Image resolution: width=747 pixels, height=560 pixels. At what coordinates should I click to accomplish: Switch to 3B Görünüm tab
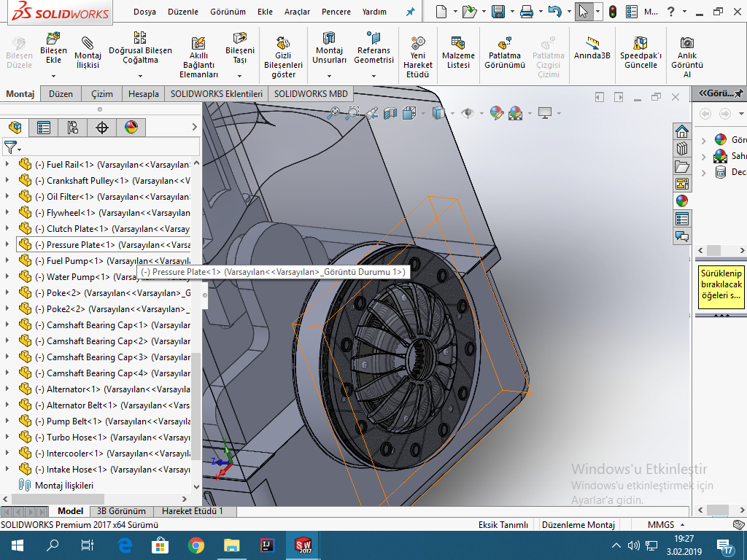[121, 511]
